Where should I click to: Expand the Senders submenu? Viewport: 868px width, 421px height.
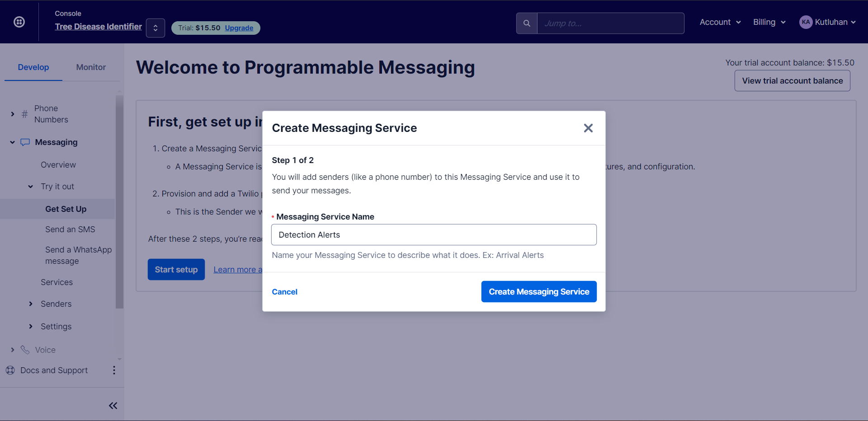tap(31, 304)
